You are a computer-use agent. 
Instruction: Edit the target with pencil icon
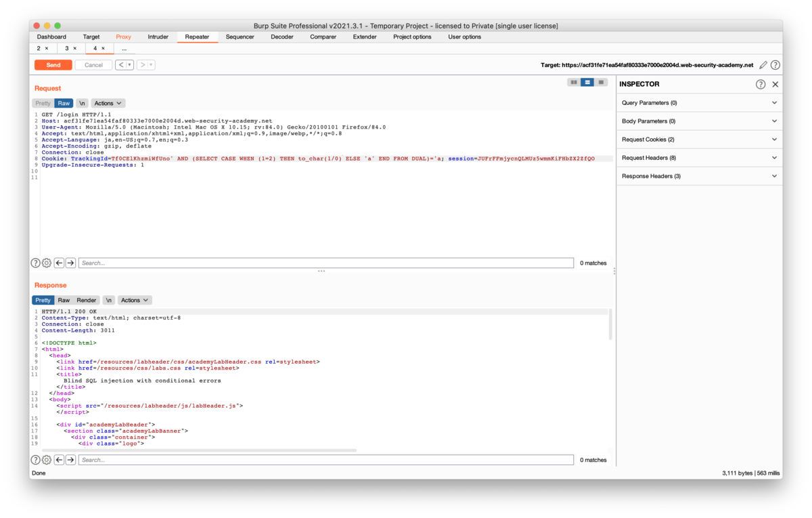[763, 65]
